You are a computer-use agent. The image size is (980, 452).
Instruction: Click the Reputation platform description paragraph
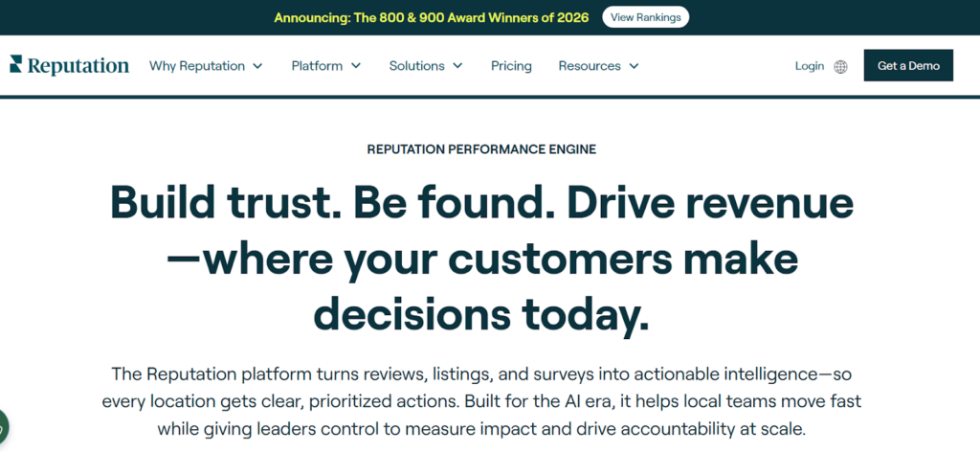pyautogui.click(x=481, y=400)
